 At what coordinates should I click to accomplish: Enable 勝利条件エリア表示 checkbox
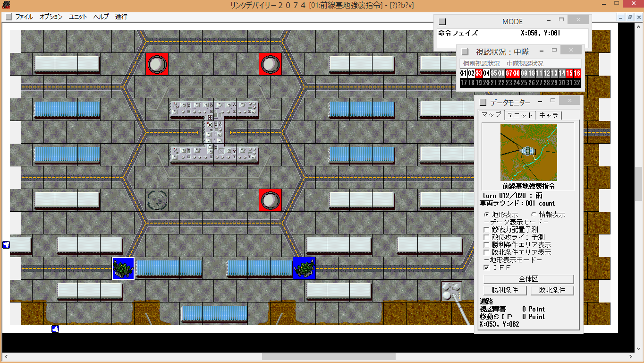pyautogui.click(x=487, y=245)
